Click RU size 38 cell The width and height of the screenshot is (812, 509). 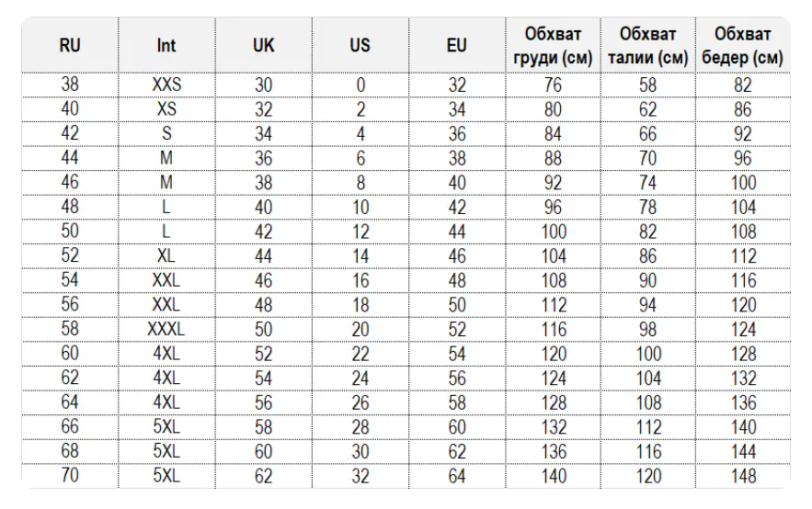pyautogui.click(x=70, y=85)
